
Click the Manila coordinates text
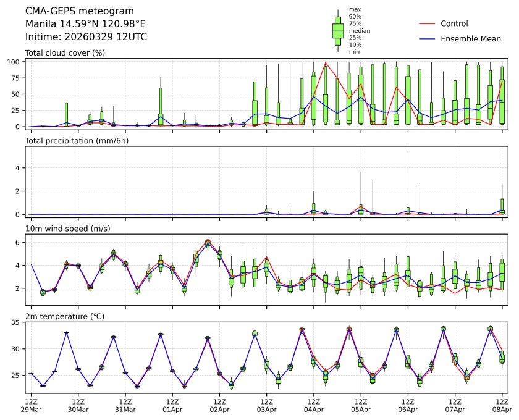85,24
